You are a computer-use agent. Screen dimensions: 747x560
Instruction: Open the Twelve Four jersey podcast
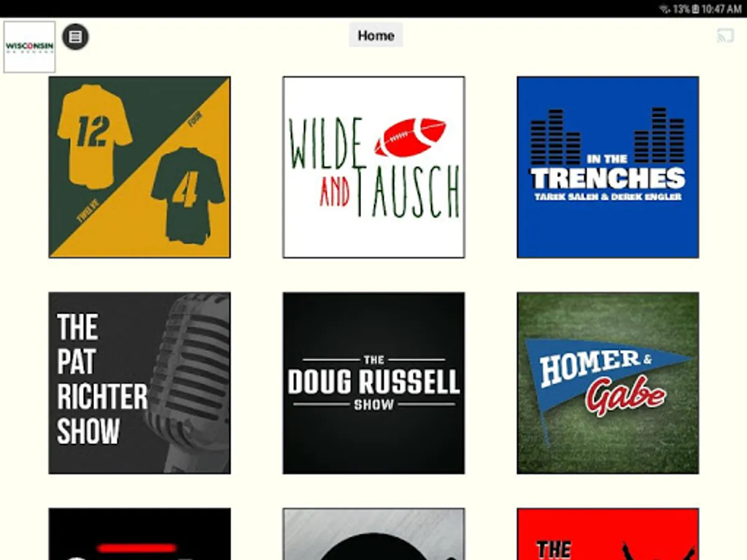(x=139, y=167)
